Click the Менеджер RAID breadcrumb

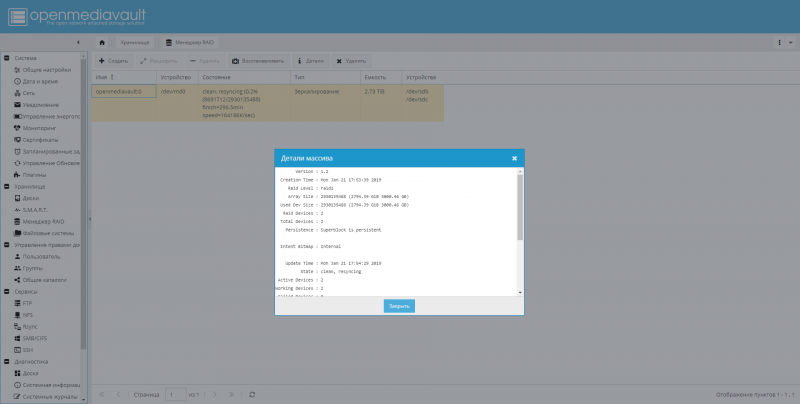point(190,42)
